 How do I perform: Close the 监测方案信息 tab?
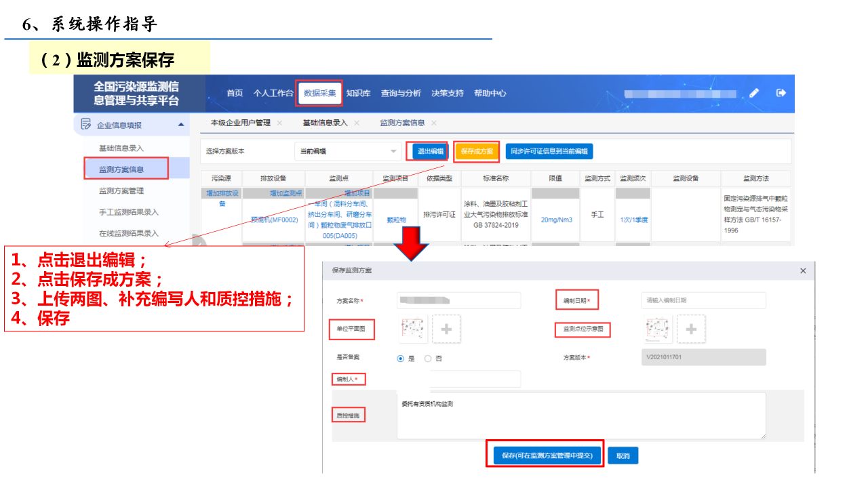click(434, 123)
